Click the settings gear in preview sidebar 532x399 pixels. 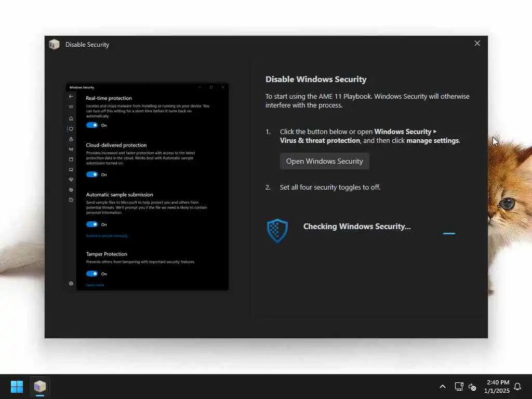(71, 284)
